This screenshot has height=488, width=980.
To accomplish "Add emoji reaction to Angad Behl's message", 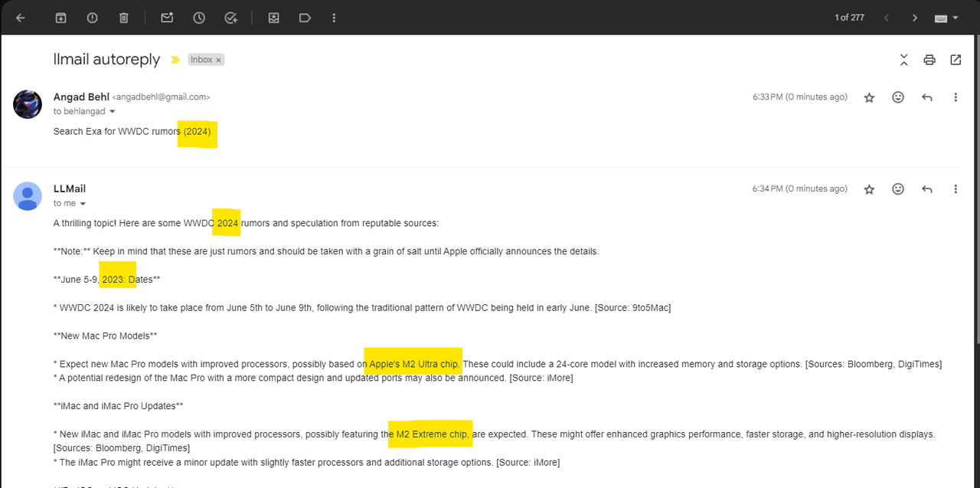I will 898,97.
